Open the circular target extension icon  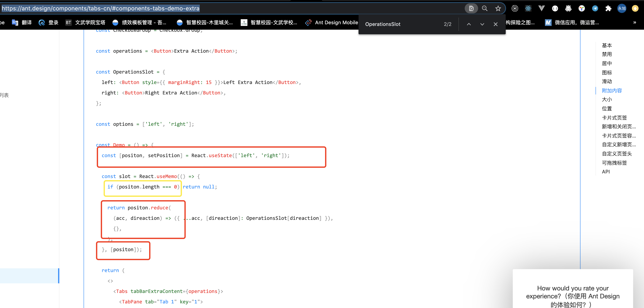point(515,9)
